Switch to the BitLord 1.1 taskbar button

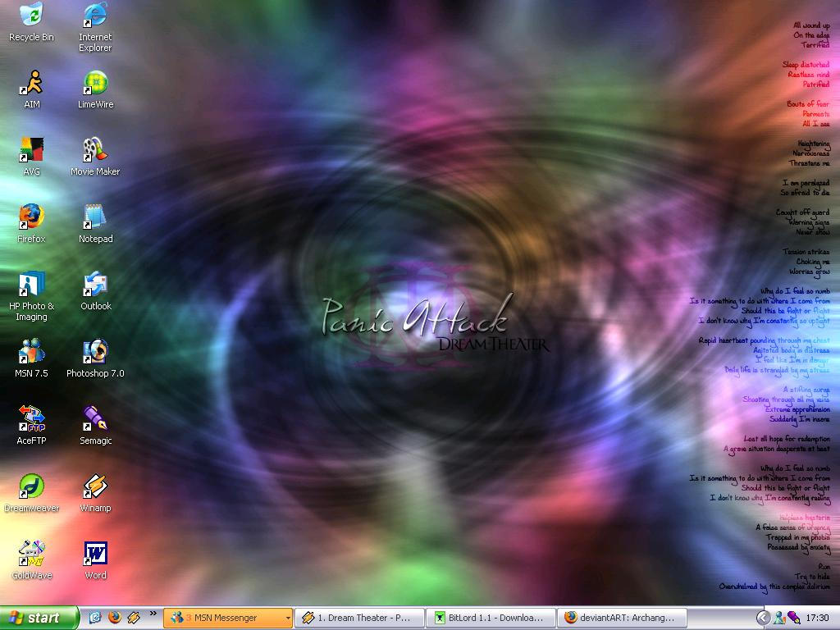click(x=491, y=618)
